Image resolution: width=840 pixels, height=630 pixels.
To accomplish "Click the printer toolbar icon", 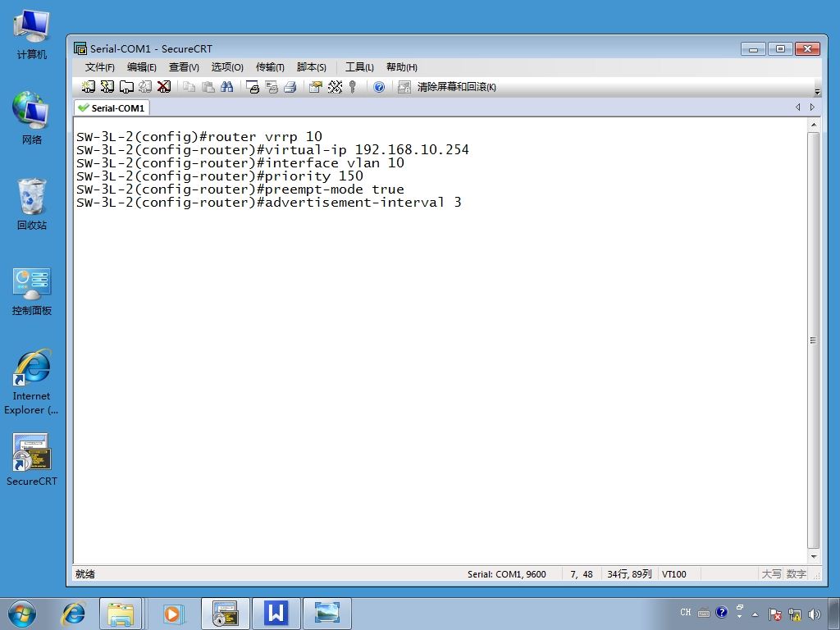I will [x=290, y=87].
